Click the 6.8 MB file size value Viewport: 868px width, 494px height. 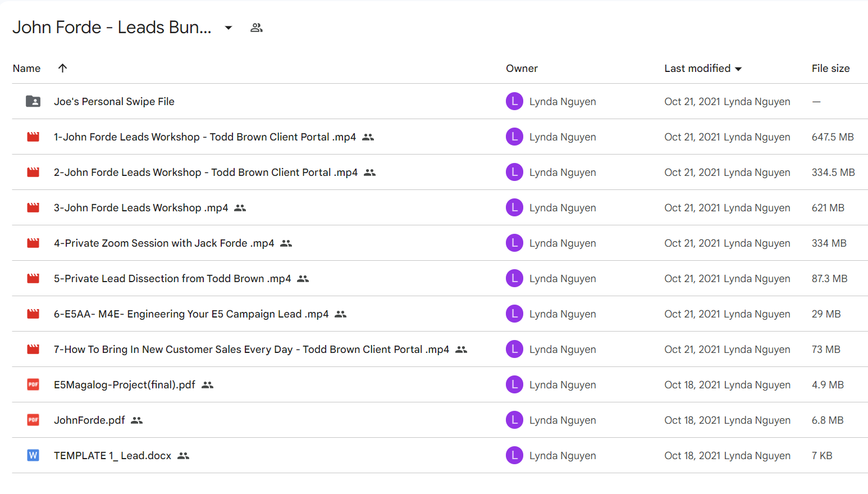click(x=828, y=420)
